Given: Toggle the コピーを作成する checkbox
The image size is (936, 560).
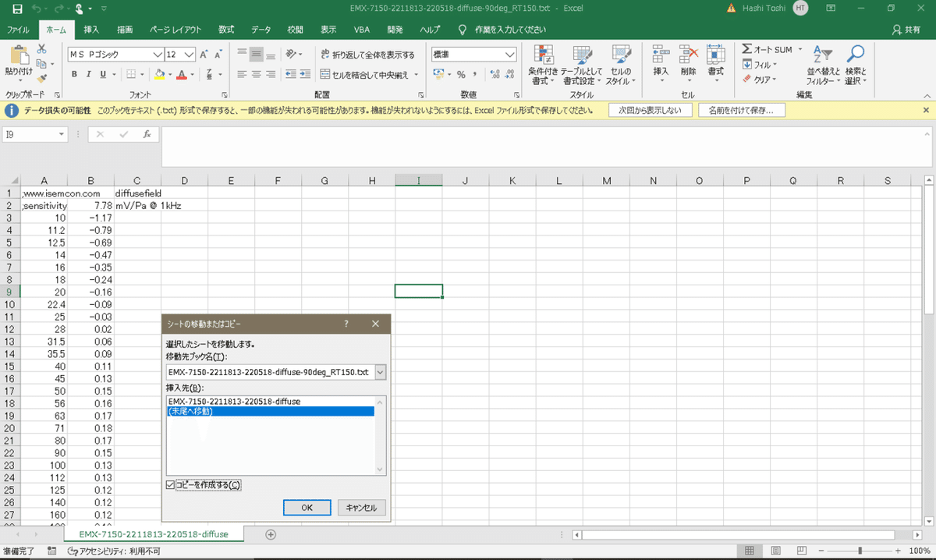Looking at the screenshot, I should tap(171, 485).
